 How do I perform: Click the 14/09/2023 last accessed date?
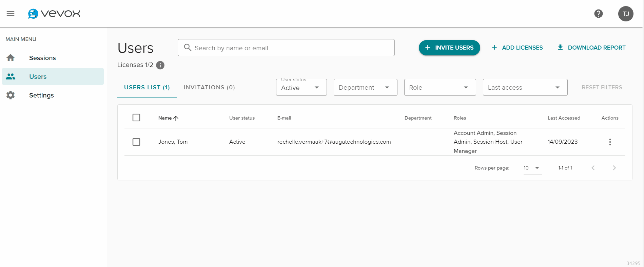tap(563, 142)
